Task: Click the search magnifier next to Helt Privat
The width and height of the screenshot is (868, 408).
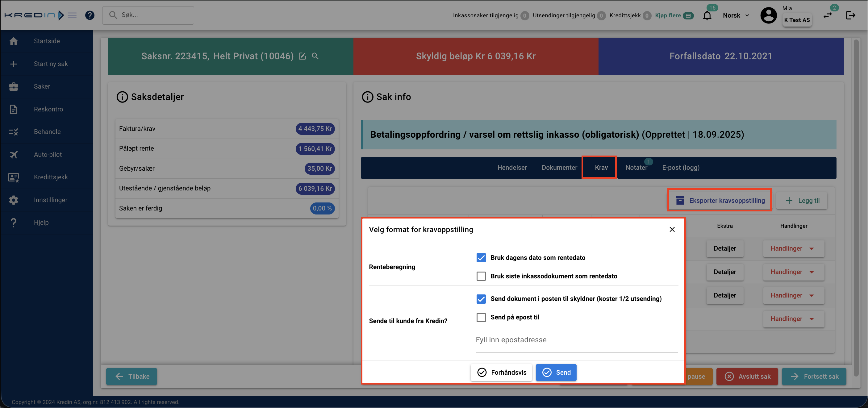Action: (x=315, y=56)
